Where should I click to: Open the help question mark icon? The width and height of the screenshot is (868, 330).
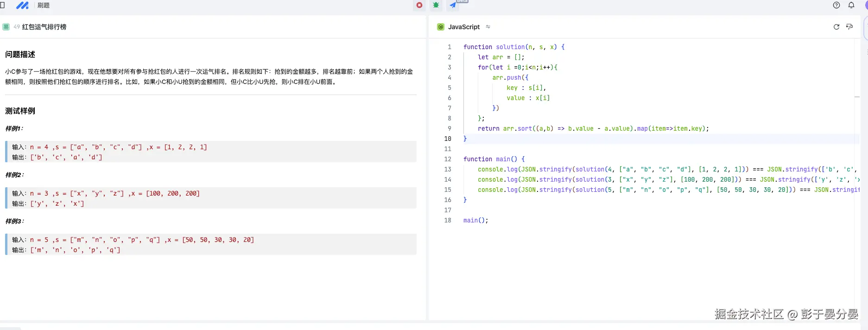[x=836, y=5]
